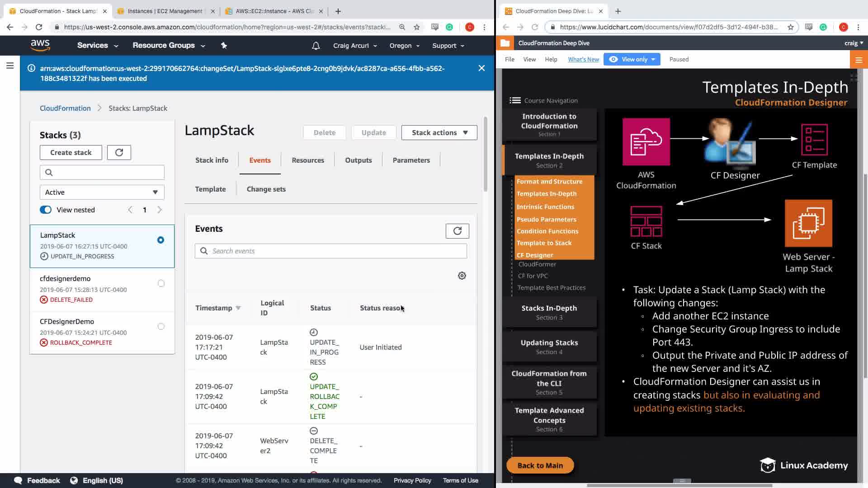Click the AWS notifications bell
This screenshot has width=868, height=488.
(x=316, y=46)
